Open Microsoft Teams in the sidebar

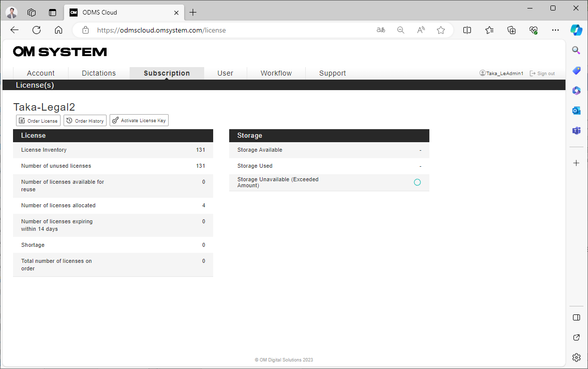pos(576,131)
